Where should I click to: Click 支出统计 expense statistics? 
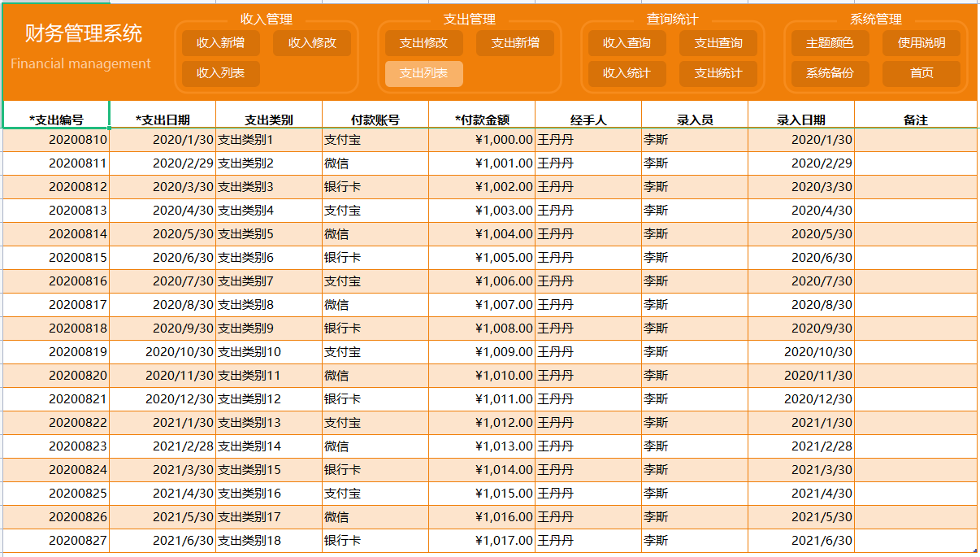click(720, 74)
